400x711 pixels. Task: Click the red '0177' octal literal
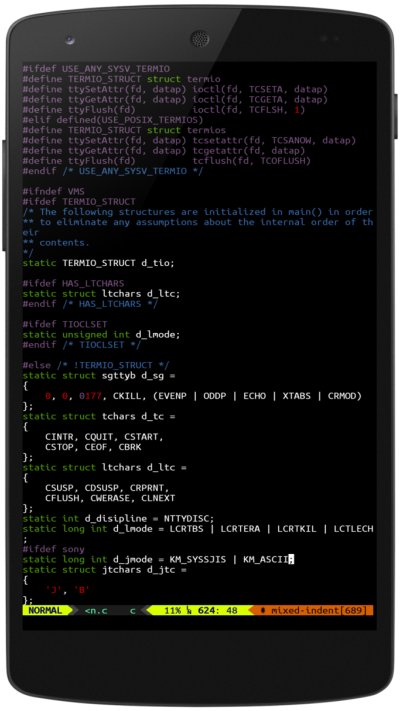click(90, 396)
